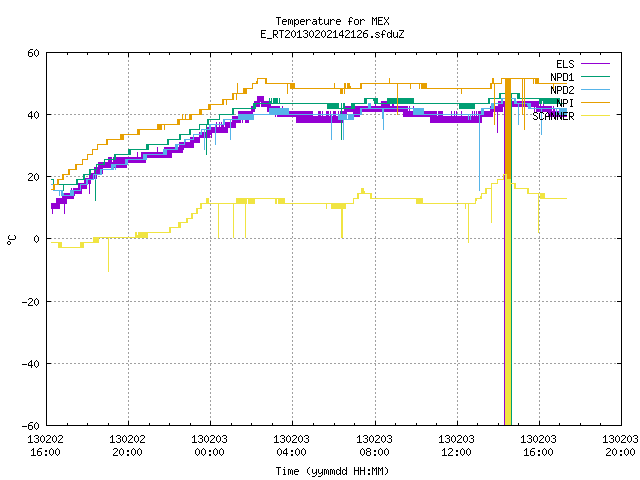Click the x-axis tick 130203 04:00
Viewport: 640px width, 480px height.
[291, 446]
